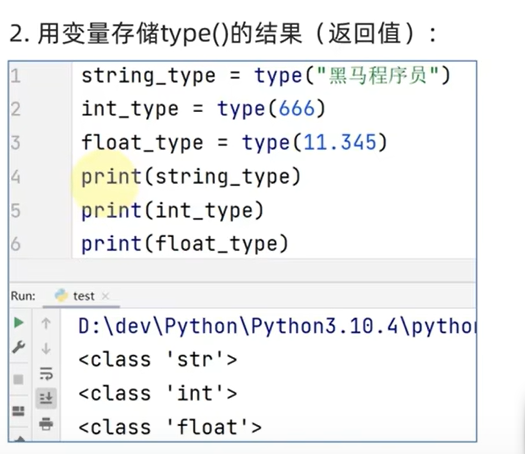Click the Print icon in the Run panel

point(46,424)
